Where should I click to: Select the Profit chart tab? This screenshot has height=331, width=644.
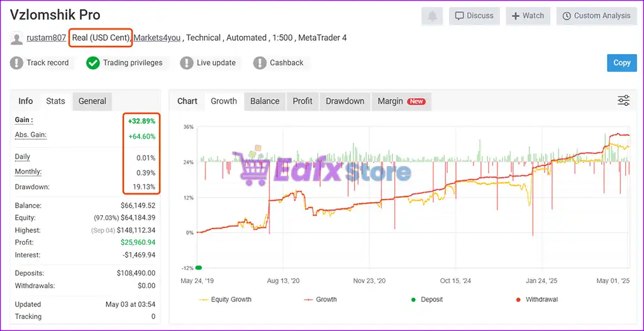coord(303,101)
